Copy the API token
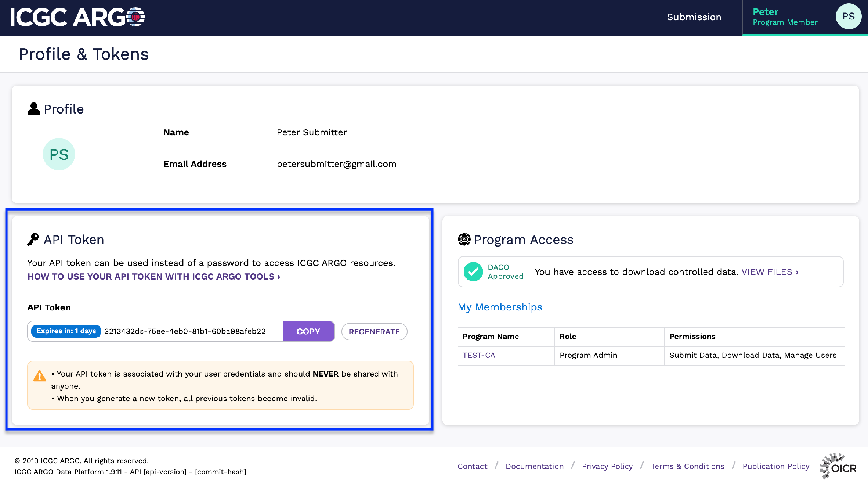The height and width of the screenshot is (482, 868). point(308,331)
